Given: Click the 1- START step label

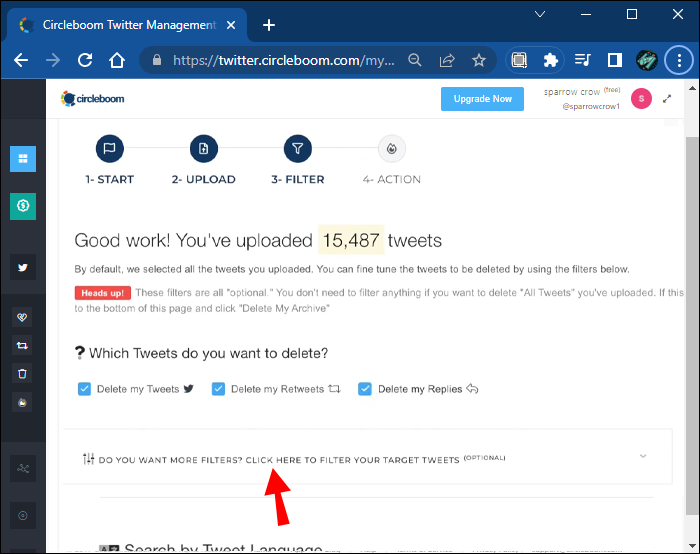Looking at the screenshot, I should 110,179.
